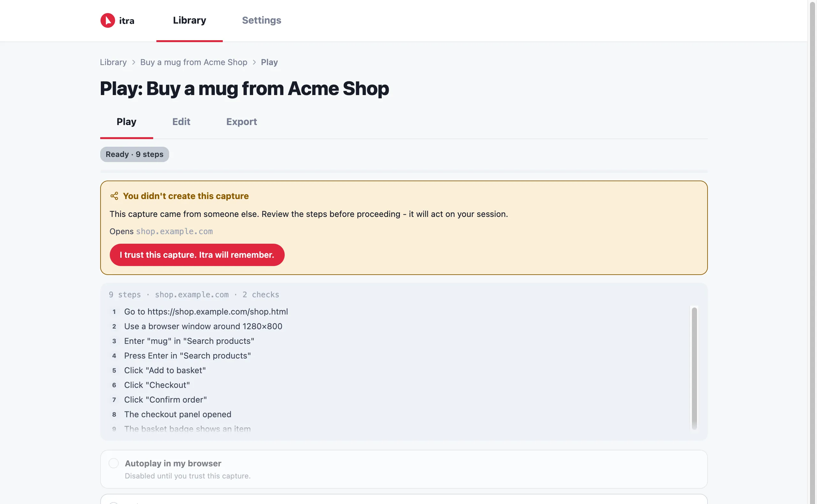Image resolution: width=817 pixels, height=504 pixels.
Task: Open the Settings top navigation tab
Action: click(261, 20)
